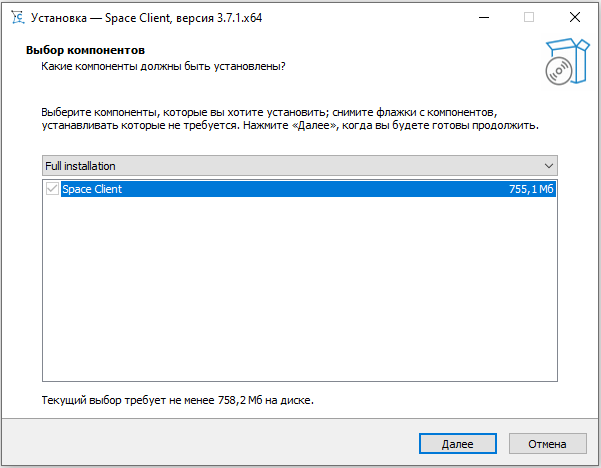Expand the installation type dropdown arrow

[548, 166]
